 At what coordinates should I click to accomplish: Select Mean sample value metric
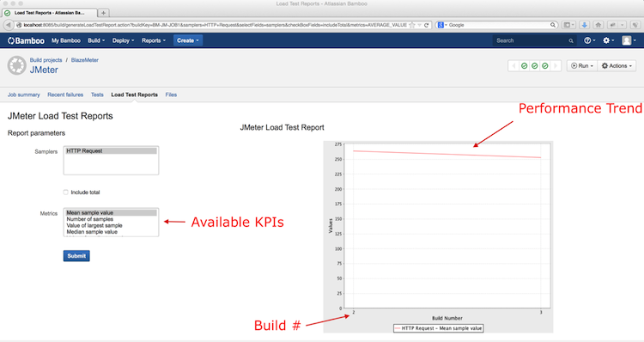pos(111,212)
